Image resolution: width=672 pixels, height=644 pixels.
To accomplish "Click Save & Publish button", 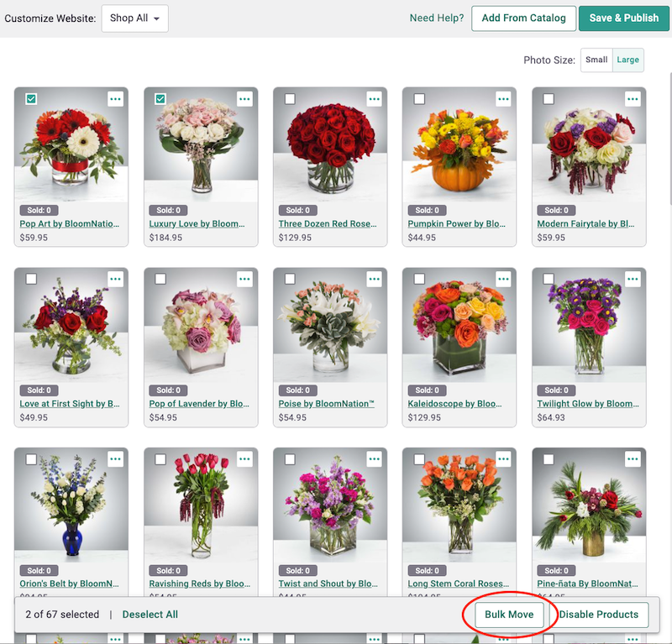I will (623, 18).
